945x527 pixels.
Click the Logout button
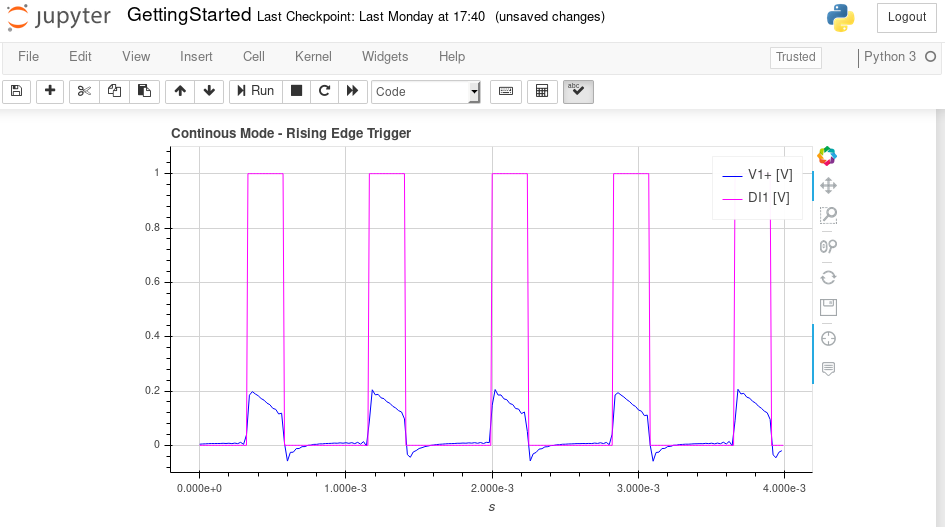click(x=906, y=17)
